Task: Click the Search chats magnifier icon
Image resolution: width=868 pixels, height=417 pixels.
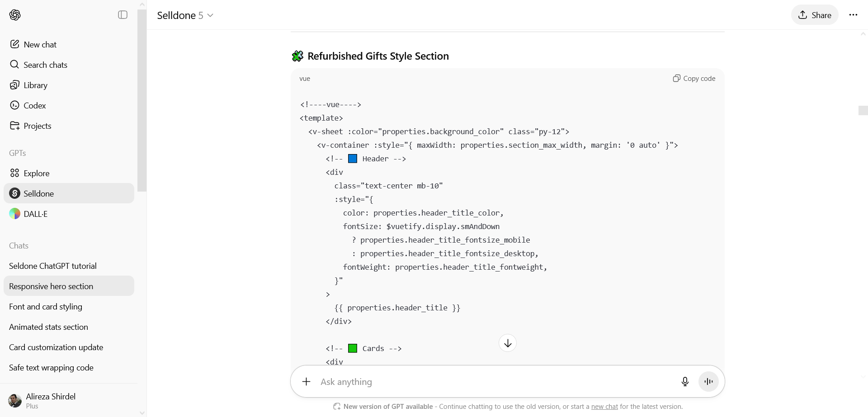Action: [x=15, y=65]
